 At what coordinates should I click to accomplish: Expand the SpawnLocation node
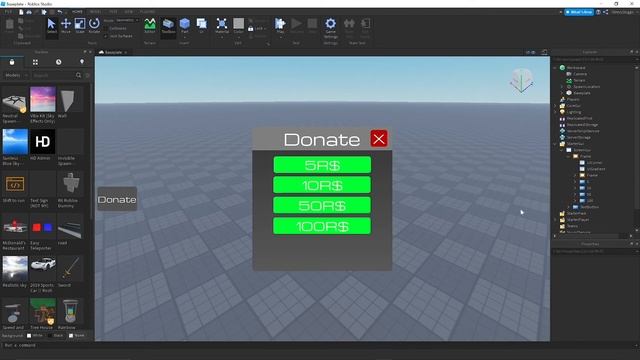[x=562, y=87]
